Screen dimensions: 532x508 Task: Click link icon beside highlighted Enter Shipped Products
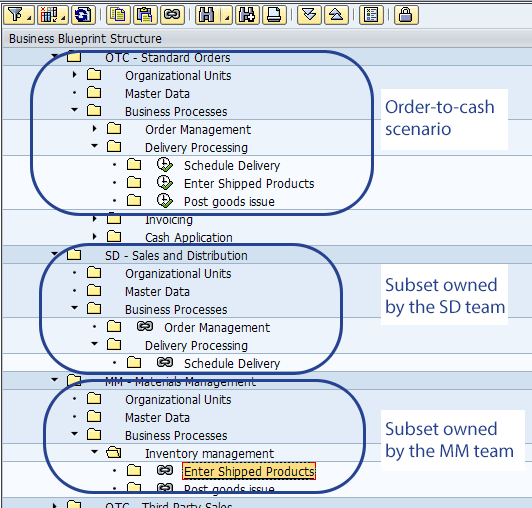165,470
